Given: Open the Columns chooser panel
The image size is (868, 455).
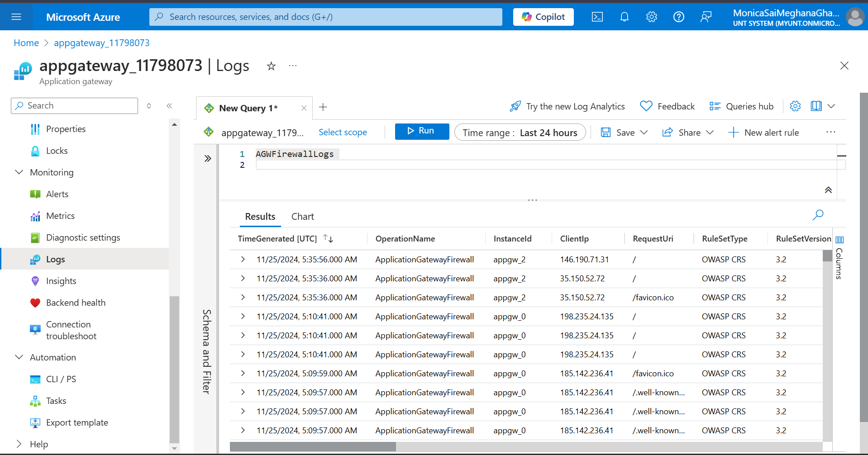Looking at the screenshot, I should coord(839,258).
